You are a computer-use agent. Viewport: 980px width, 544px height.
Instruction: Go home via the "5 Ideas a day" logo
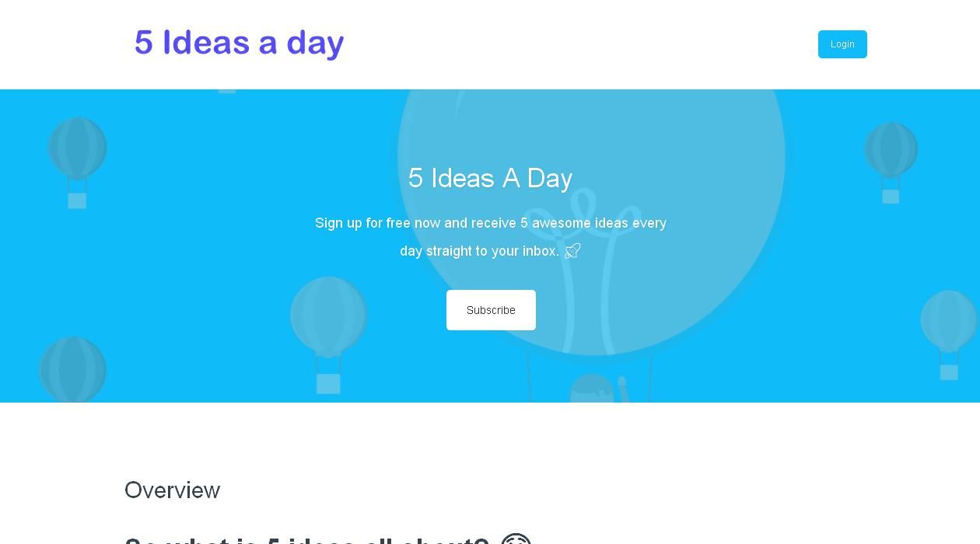point(239,43)
